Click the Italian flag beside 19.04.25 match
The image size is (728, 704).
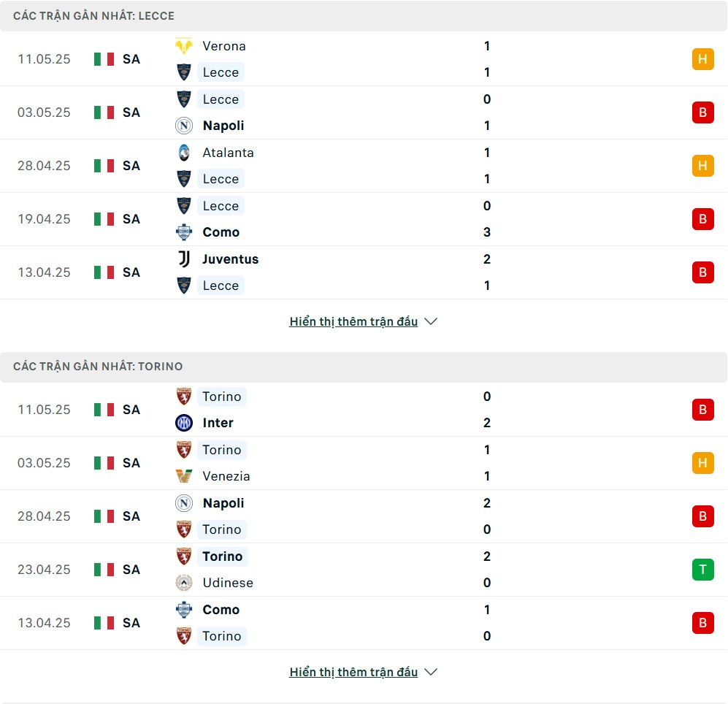pos(104,219)
